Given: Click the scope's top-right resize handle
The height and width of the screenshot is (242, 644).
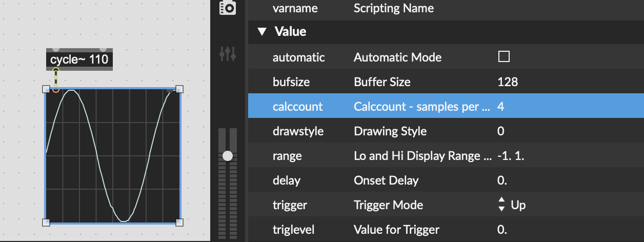Looking at the screenshot, I should click(179, 89).
